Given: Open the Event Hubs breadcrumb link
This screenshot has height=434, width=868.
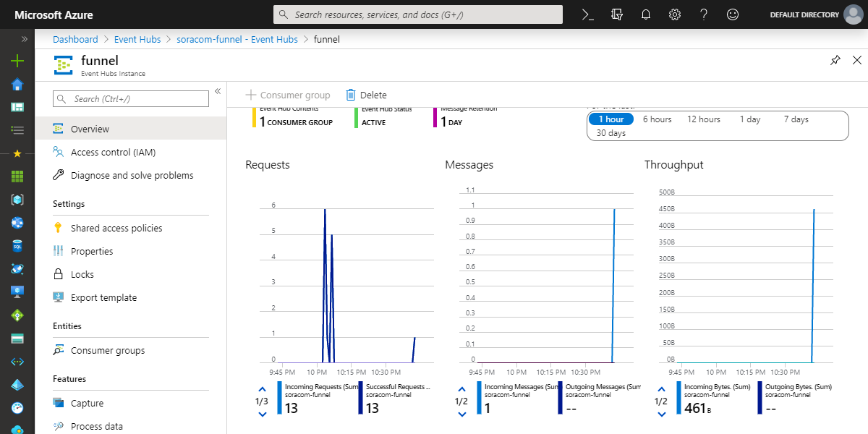Looking at the screenshot, I should coord(137,39).
